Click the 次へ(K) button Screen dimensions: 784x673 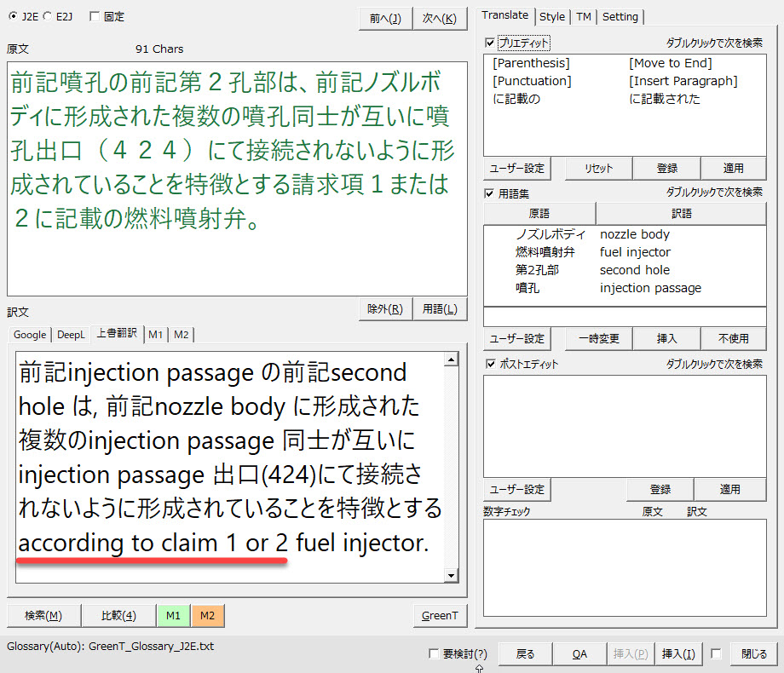(440, 18)
